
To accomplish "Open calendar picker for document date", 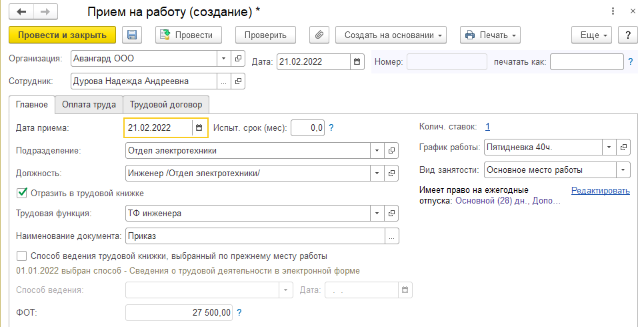I will point(358,61).
